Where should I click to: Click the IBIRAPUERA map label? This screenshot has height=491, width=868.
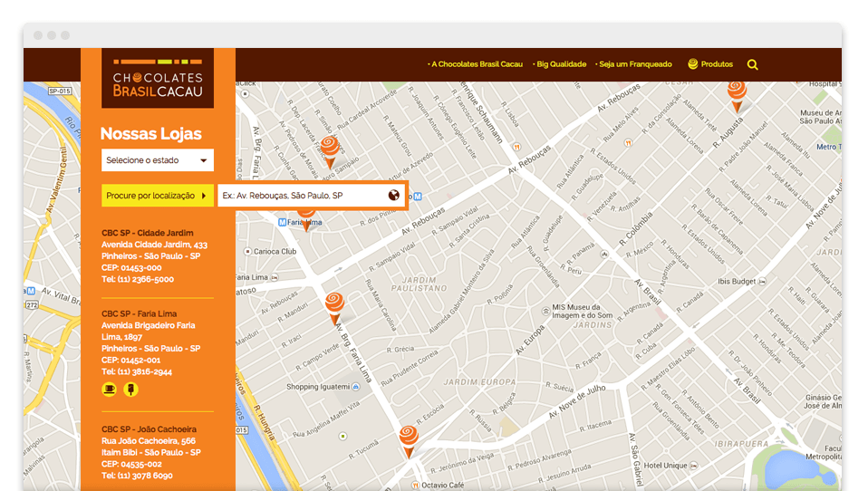[x=741, y=444]
